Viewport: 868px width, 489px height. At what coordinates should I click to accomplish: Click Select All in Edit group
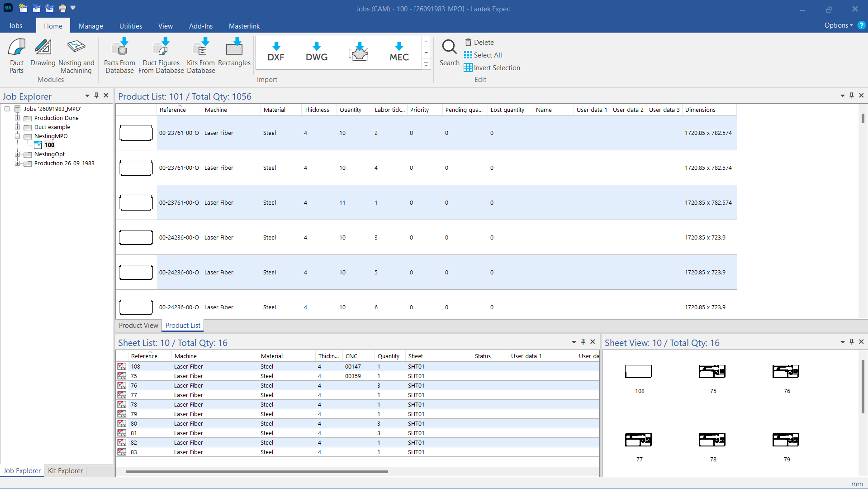click(x=483, y=55)
